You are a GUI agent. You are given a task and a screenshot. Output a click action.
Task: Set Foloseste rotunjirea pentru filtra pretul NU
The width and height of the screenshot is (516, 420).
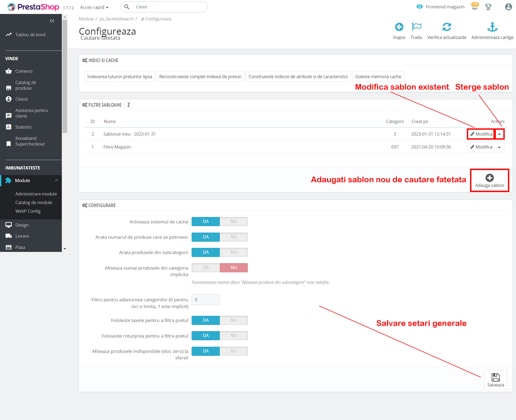(x=234, y=336)
